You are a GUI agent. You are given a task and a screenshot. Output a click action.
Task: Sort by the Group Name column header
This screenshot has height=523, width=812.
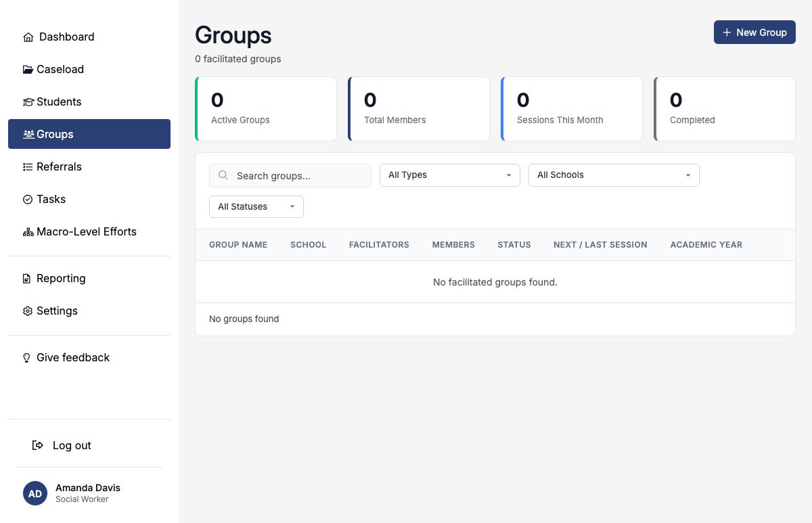(x=238, y=245)
